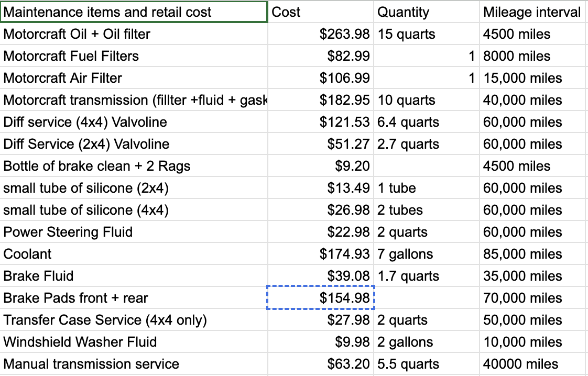
Task: Click the $121.53 cost cell
Action: pyautogui.click(x=321, y=122)
